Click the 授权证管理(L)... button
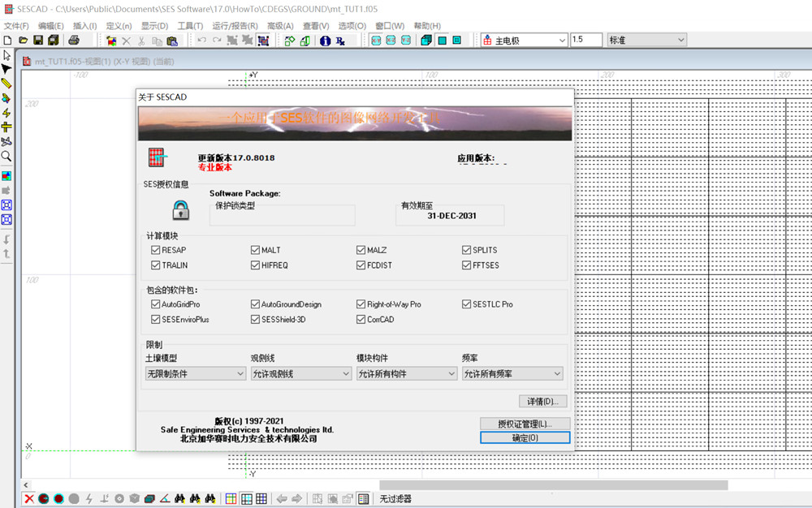This screenshot has height=508, width=812. click(x=525, y=424)
